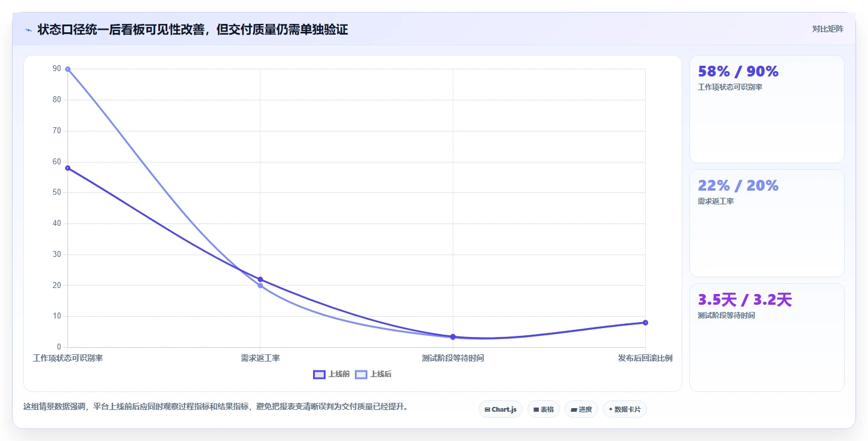The height and width of the screenshot is (441, 868).
Task: Click the y-axis value 50
Action: pos(57,192)
